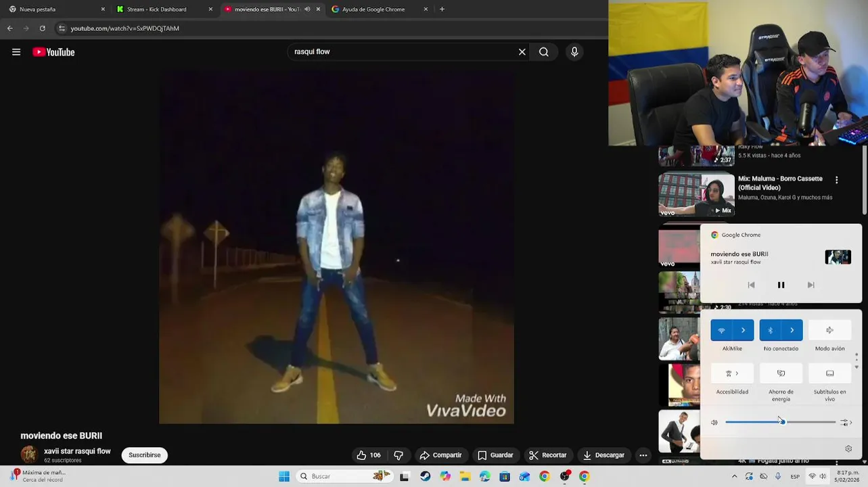Click Windows taskbar Buscar search box
This screenshot has width=868, height=487.
[x=345, y=476]
